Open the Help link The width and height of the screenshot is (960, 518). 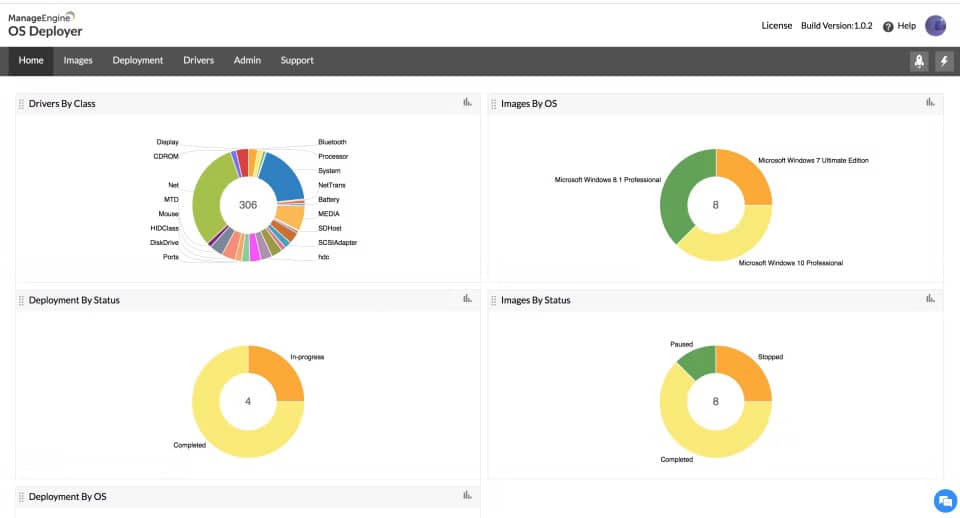tap(906, 26)
